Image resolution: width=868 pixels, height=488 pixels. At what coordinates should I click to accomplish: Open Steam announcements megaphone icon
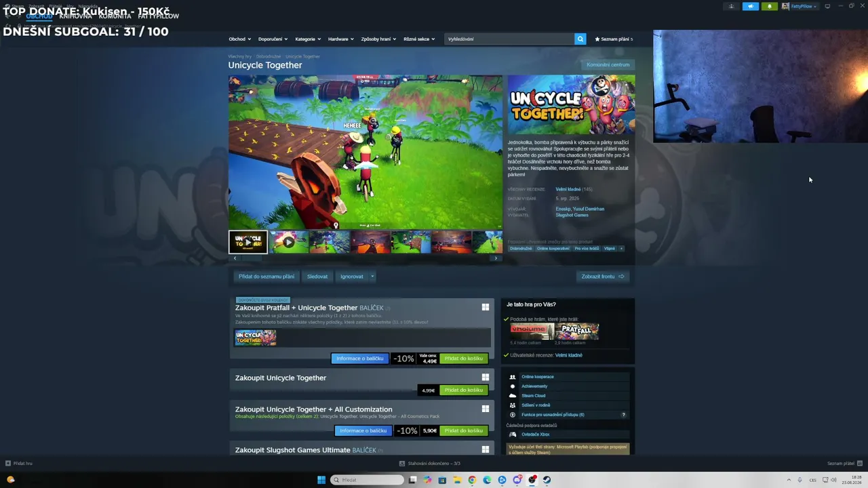(x=751, y=6)
